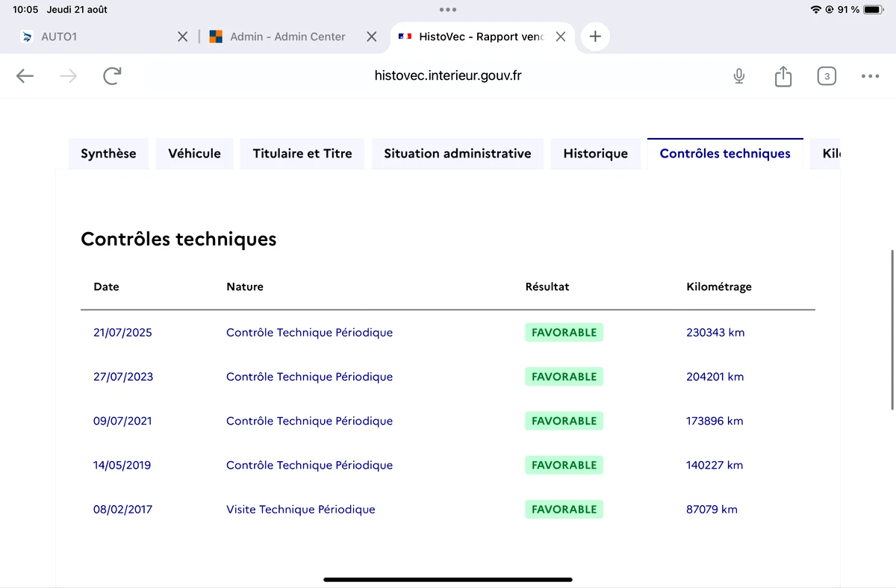Switch to the AUTO1 browser tab
Viewport: 896px width, 588px height.
[x=60, y=37]
